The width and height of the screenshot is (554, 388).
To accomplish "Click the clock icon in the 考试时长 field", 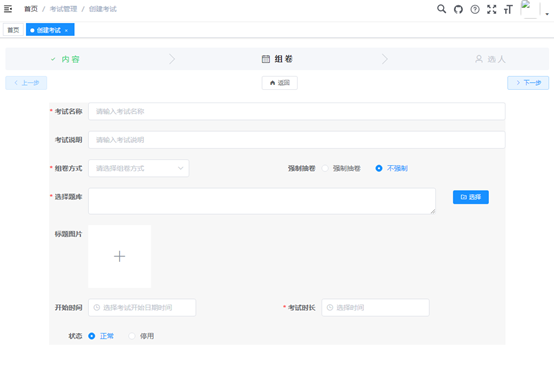I will pyautogui.click(x=330, y=307).
